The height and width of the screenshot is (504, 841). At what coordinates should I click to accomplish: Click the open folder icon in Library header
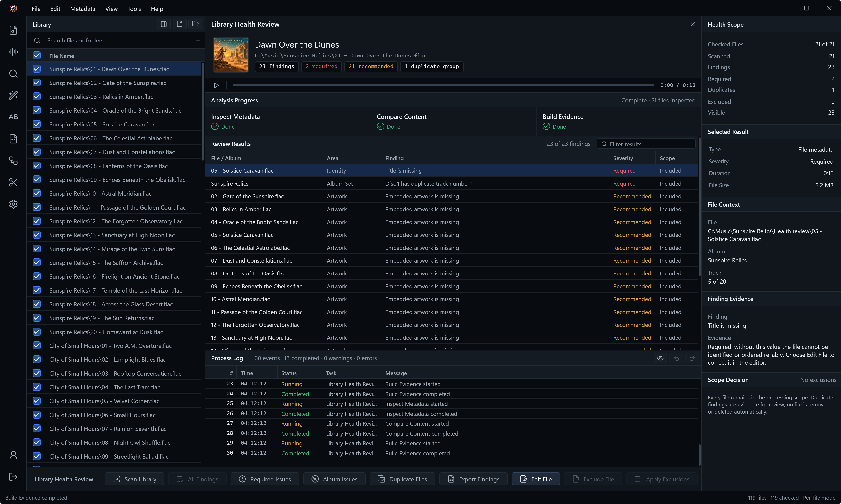tap(195, 24)
